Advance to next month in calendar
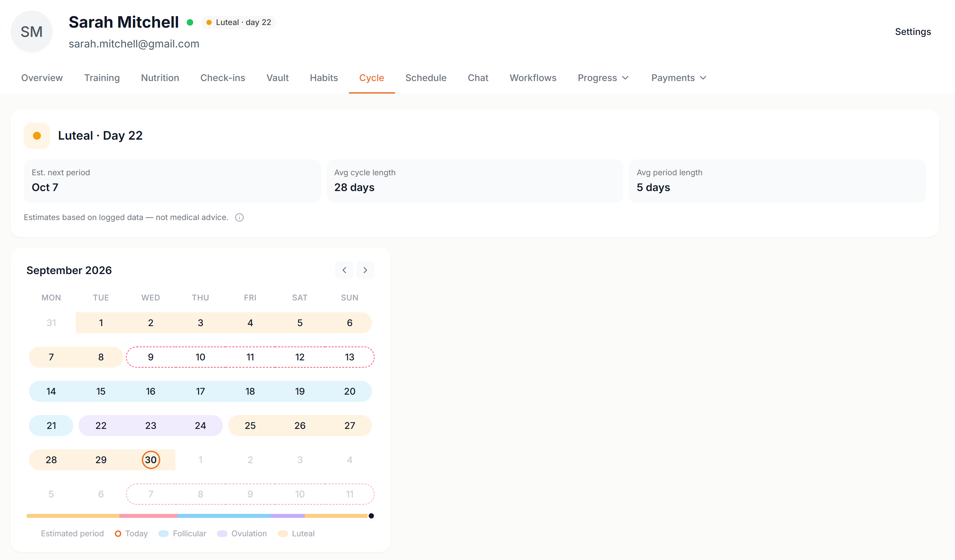 coord(365,270)
